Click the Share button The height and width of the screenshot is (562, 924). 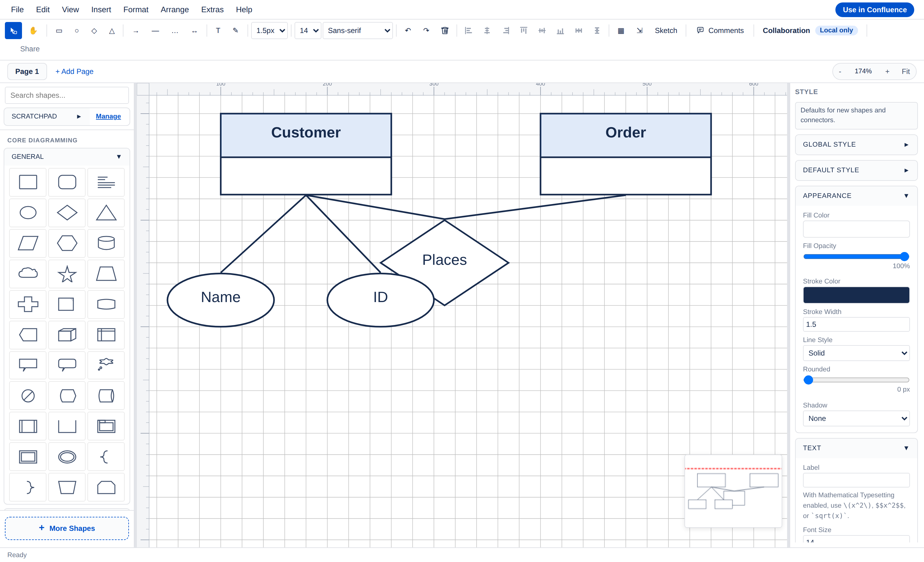30,49
